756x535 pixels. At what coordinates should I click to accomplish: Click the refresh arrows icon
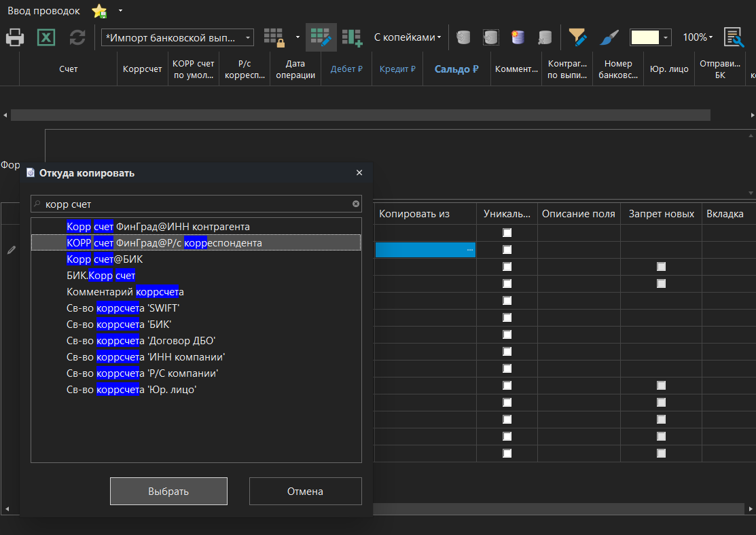click(77, 37)
